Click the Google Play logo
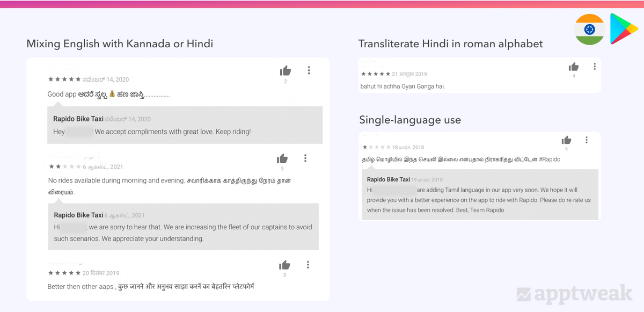Viewport: 644px width, 312px height. (x=623, y=29)
